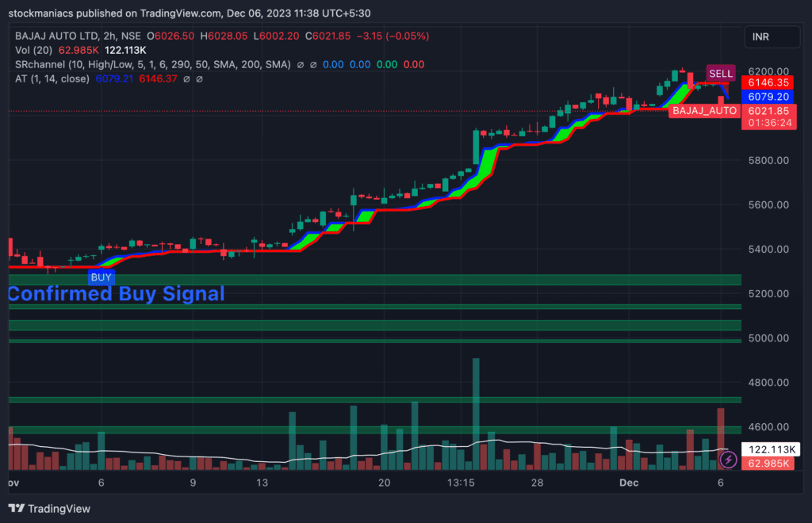This screenshot has height=523, width=812.
Task: Click the −3.15 (−0.05%) change value
Action: point(393,36)
